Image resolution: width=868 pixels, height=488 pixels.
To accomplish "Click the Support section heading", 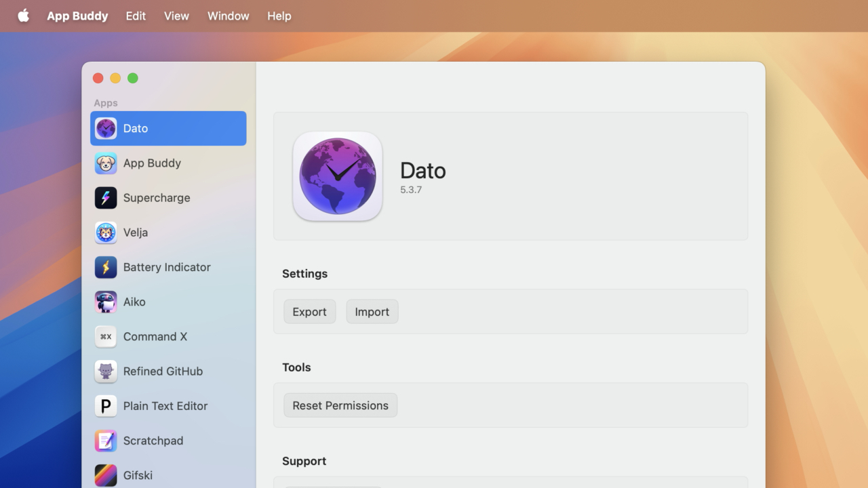I will click(x=304, y=461).
